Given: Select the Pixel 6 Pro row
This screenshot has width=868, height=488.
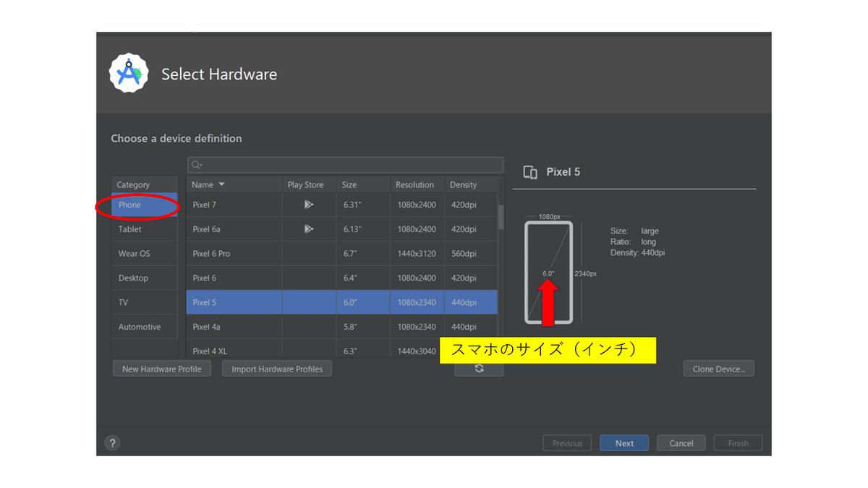Looking at the screenshot, I should 341,254.
